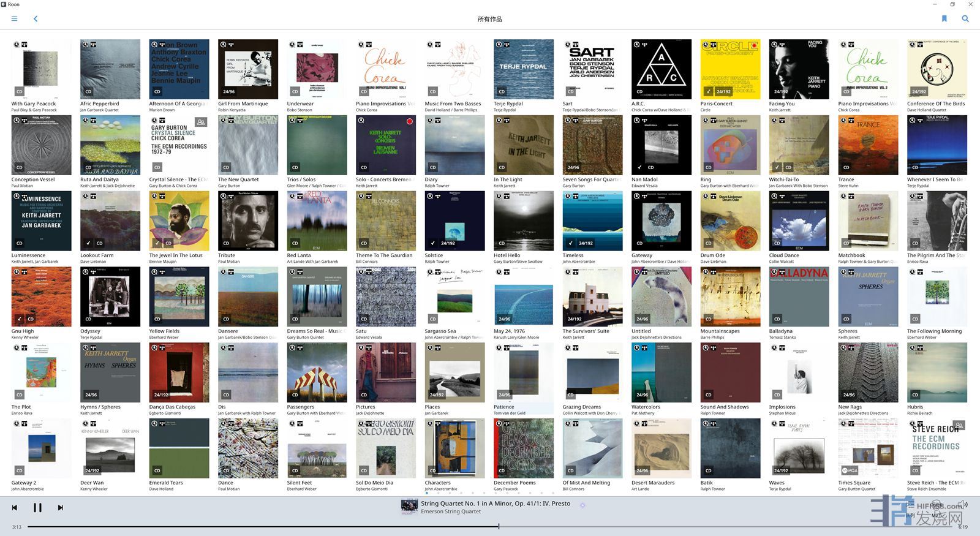Viewport: 980px width, 536px height.
Task: Click the Paris-Concert album title
Action: pyautogui.click(x=716, y=104)
